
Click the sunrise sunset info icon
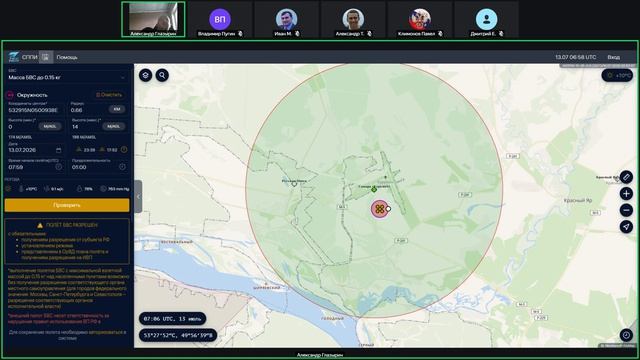(x=124, y=150)
